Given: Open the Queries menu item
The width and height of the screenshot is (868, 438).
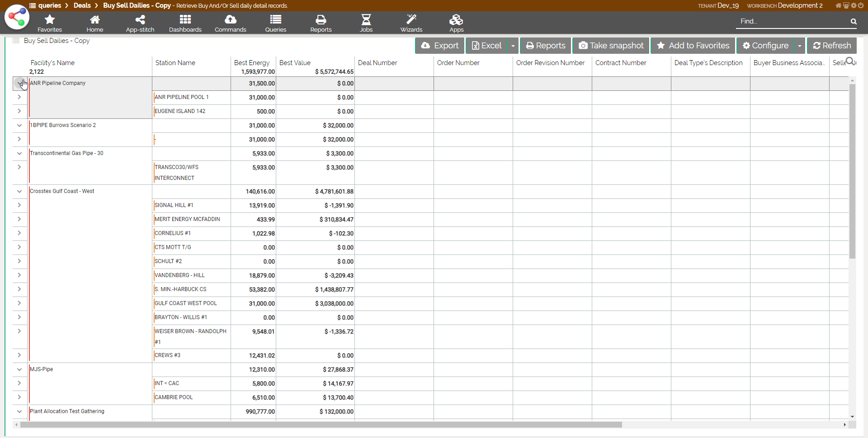Looking at the screenshot, I should tap(275, 23).
